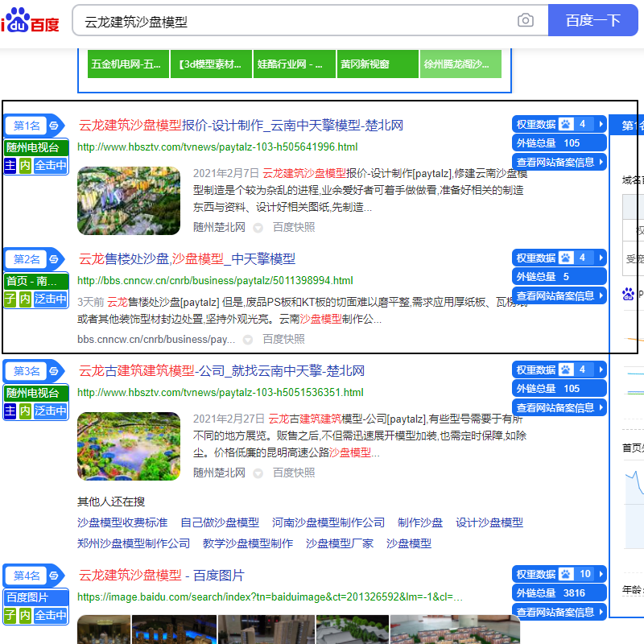Click the 内 badge under 第2名
Image resolution: width=644 pixels, height=644 pixels.
[25, 299]
